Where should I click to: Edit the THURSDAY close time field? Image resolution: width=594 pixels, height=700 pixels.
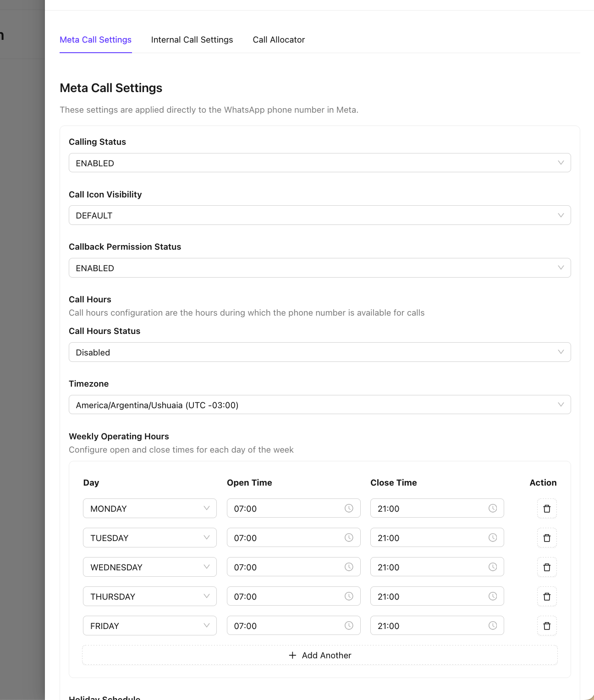(x=437, y=596)
